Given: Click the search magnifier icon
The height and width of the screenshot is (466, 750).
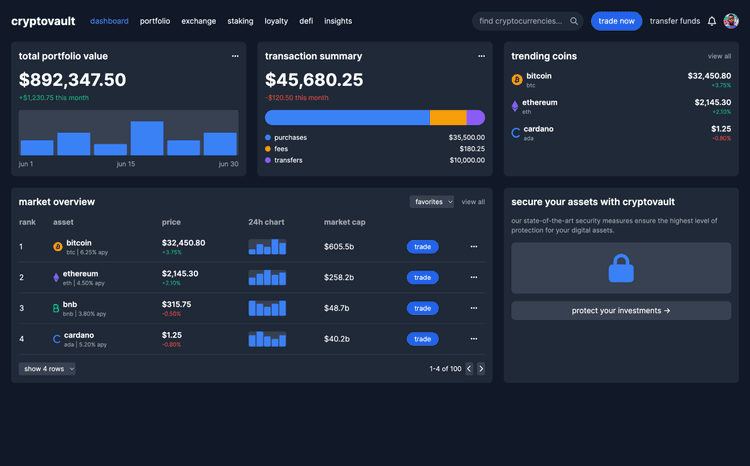Looking at the screenshot, I should [574, 21].
